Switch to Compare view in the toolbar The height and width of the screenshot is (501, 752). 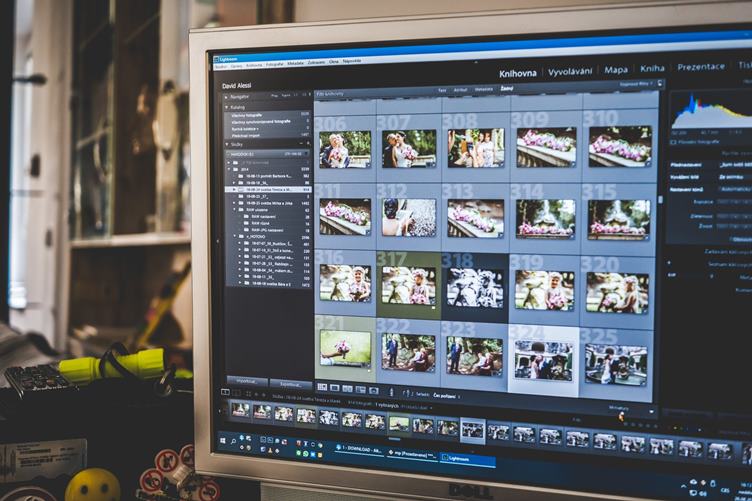(347, 389)
